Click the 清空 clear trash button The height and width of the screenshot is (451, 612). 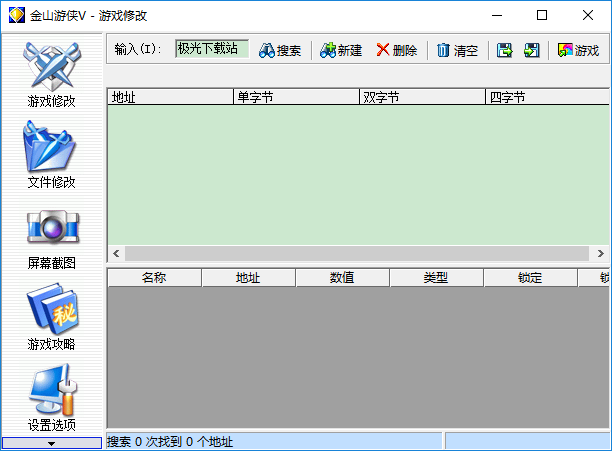coord(457,50)
